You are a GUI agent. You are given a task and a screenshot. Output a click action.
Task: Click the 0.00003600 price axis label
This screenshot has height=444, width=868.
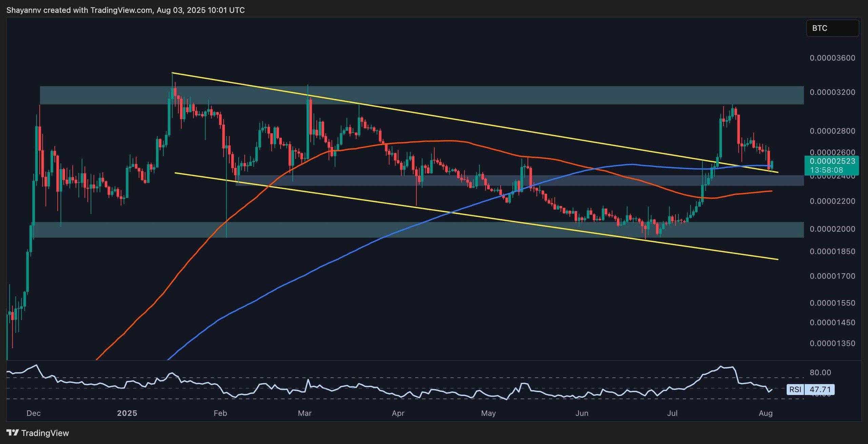[832, 58]
